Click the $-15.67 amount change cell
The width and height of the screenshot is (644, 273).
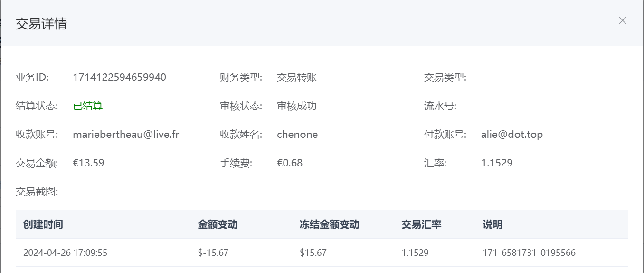(213, 253)
